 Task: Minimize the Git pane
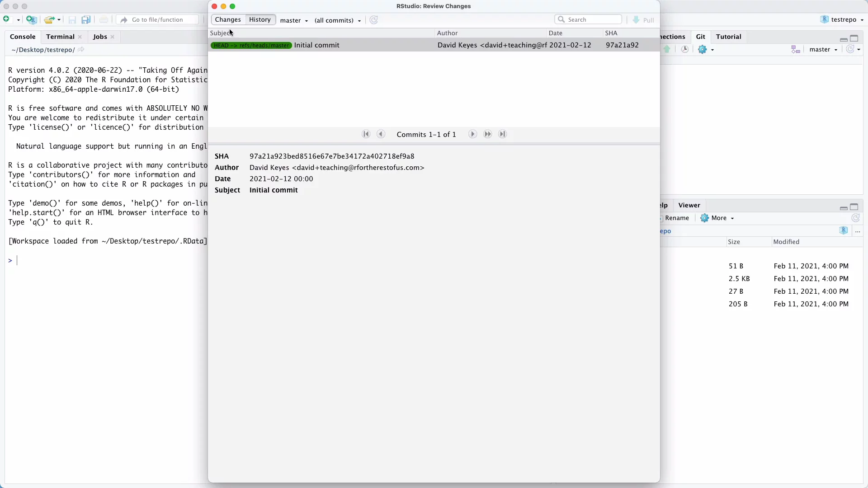pyautogui.click(x=844, y=39)
